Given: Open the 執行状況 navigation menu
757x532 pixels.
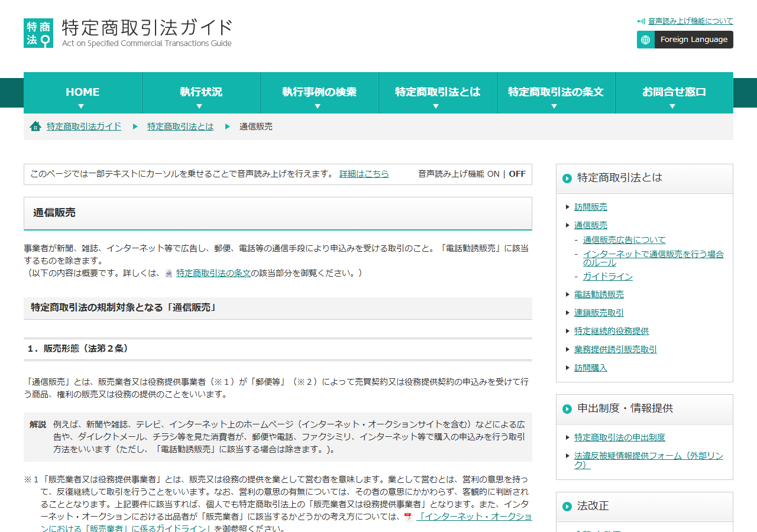Looking at the screenshot, I should (201, 93).
